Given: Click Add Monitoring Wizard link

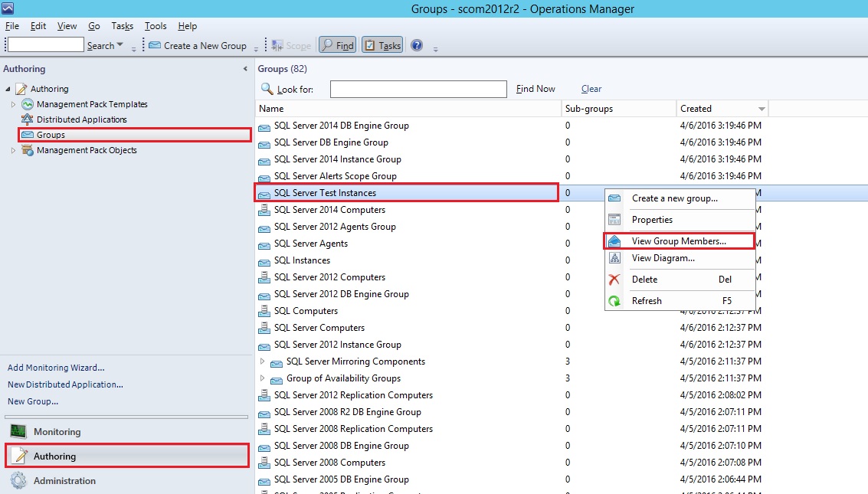Looking at the screenshot, I should (x=56, y=368).
